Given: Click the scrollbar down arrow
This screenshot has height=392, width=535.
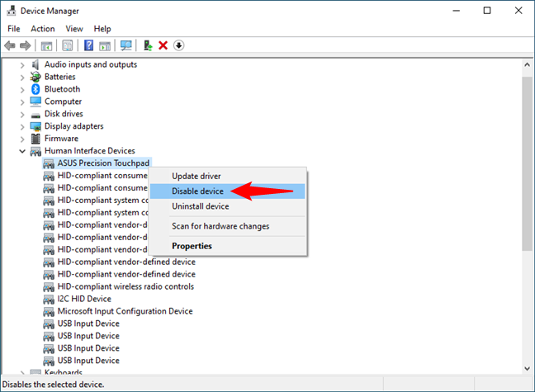Looking at the screenshot, I should click(x=527, y=368).
